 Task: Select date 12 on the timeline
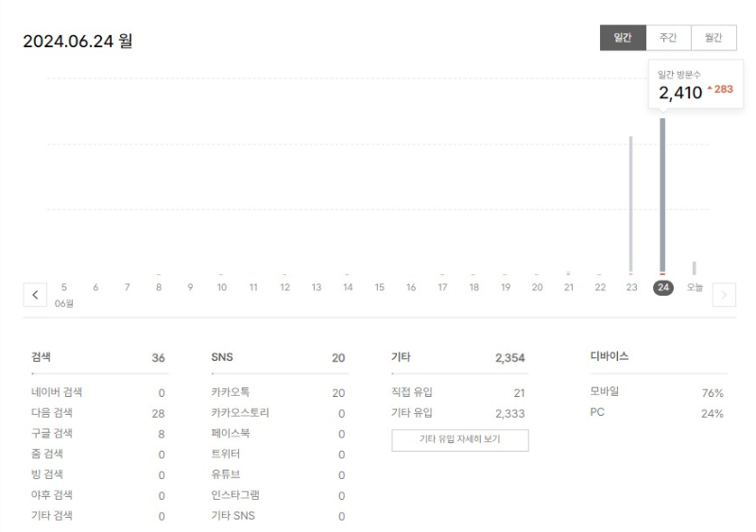285,287
